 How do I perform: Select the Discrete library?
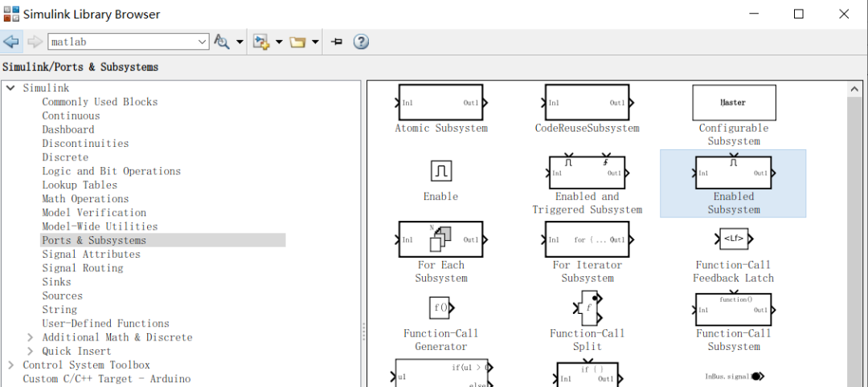tap(65, 157)
